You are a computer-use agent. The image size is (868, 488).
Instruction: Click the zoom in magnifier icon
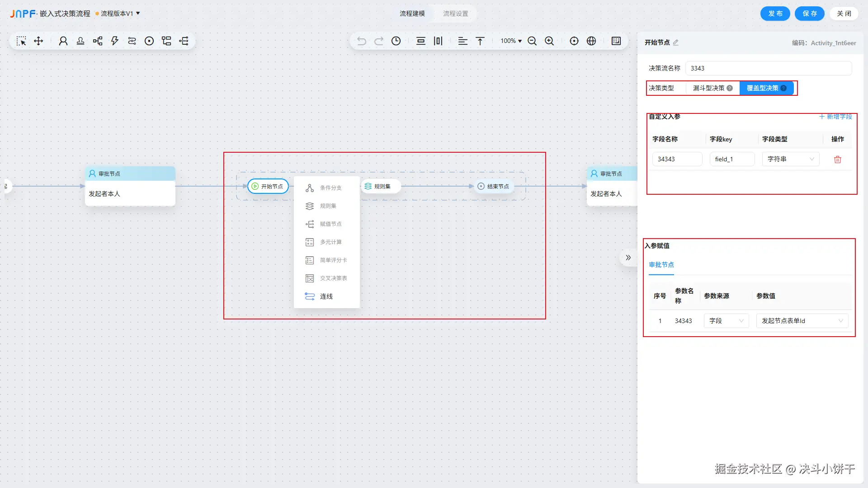point(549,41)
